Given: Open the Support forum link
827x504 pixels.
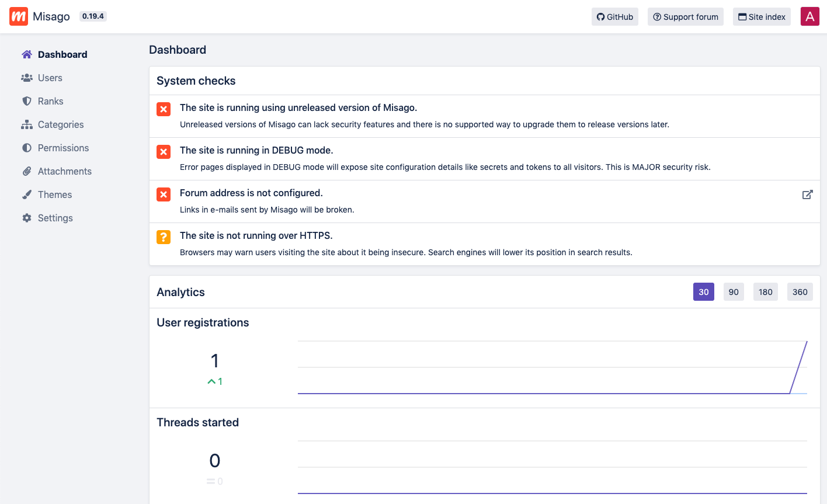Looking at the screenshot, I should pos(685,17).
